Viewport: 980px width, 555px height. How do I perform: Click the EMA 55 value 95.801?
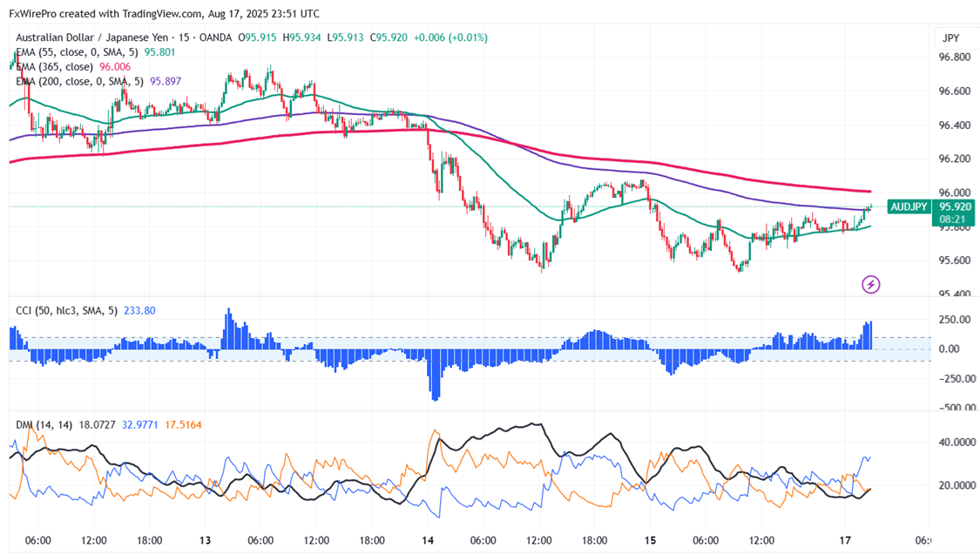point(160,52)
